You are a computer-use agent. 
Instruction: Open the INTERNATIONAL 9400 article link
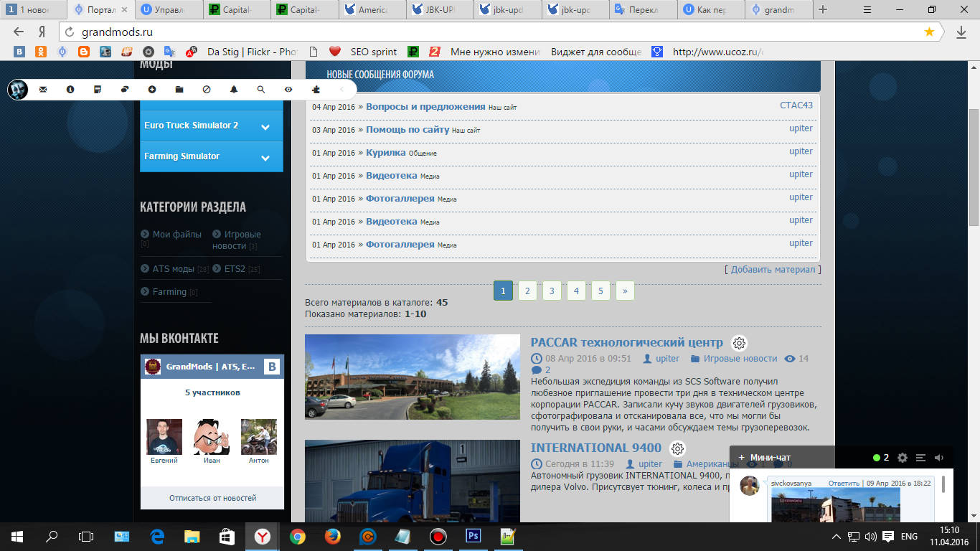point(595,448)
